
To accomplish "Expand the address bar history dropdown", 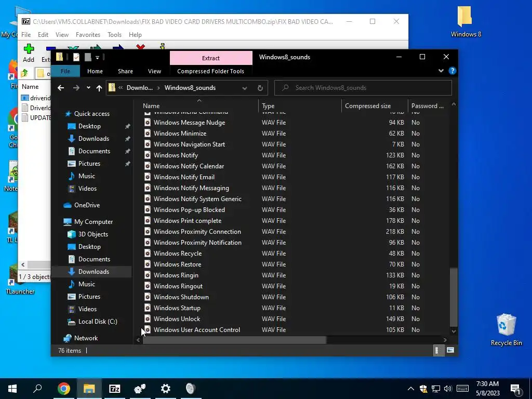I will pyautogui.click(x=244, y=88).
